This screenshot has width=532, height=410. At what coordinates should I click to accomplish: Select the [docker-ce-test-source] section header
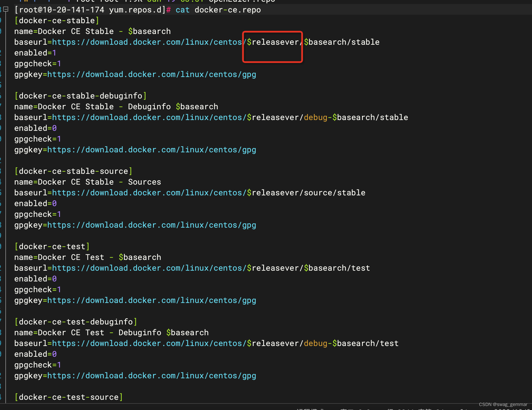pyautogui.click(x=69, y=397)
